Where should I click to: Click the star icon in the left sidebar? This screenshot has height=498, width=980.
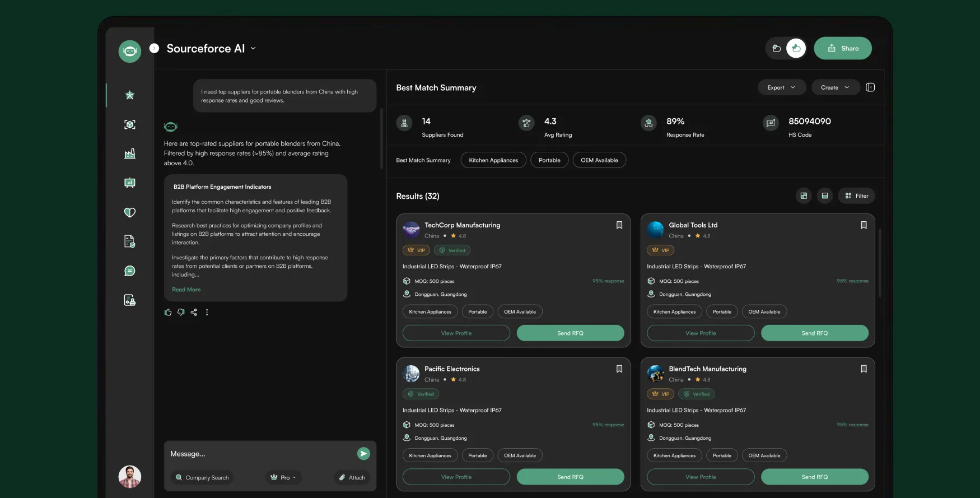click(130, 95)
